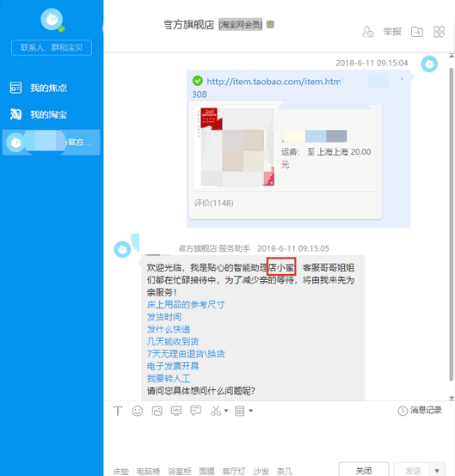Viewport: 455px width, 476px height.
Task: Click the chat scrollbar up arrow
Action: [452, 56]
